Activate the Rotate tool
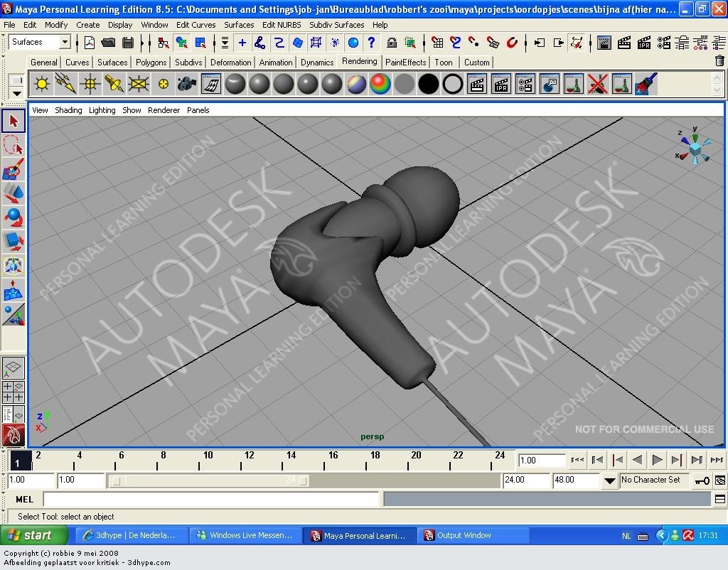The width and height of the screenshot is (728, 570). click(x=14, y=217)
